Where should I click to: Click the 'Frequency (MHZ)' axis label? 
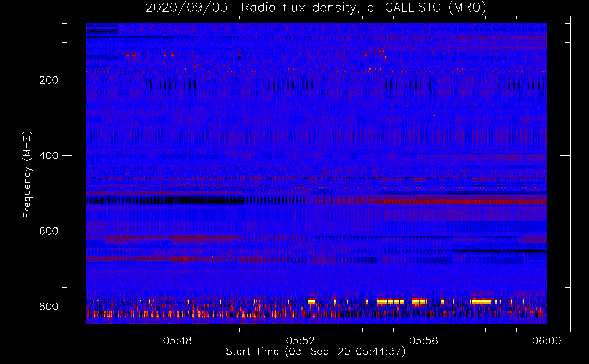coord(27,175)
